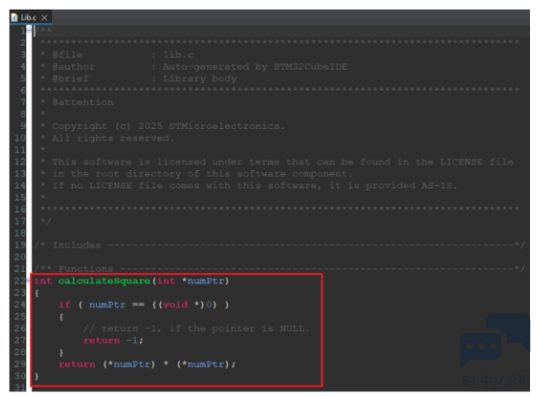Screen dimensions: 539x396
Task: Click line number 24 in the gutter
Action: pyautogui.click(x=20, y=305)
